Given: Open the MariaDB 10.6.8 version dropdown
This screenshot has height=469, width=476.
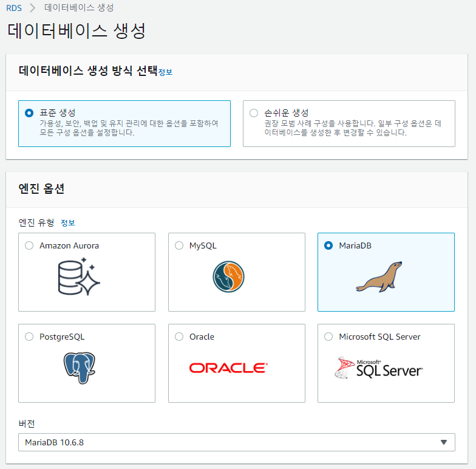Looking at the screenshot, I should coord(237,442).
